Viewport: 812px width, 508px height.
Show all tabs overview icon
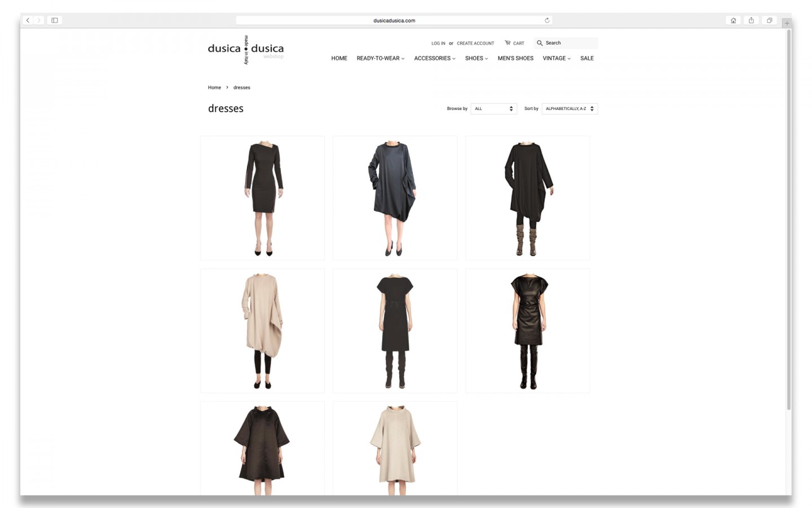coord(769,20)
